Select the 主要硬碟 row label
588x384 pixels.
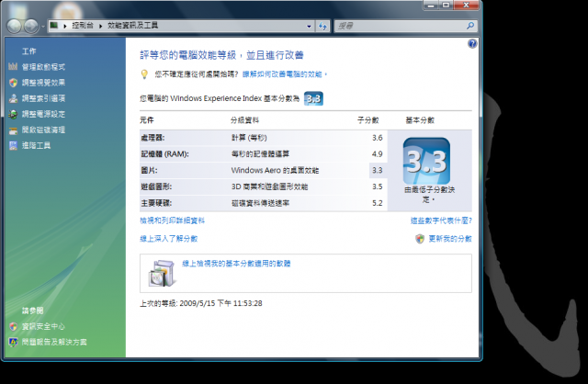point(156,203)
